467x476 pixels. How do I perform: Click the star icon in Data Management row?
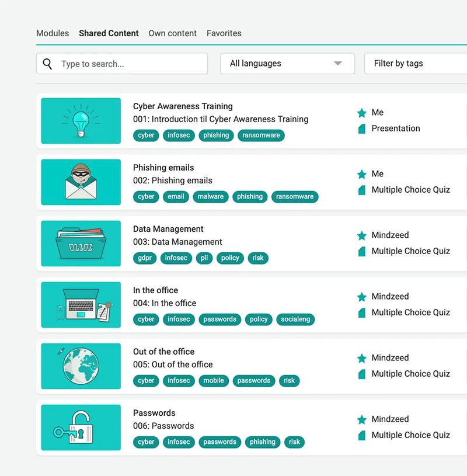pyautogui.click(x=362, y=235)
